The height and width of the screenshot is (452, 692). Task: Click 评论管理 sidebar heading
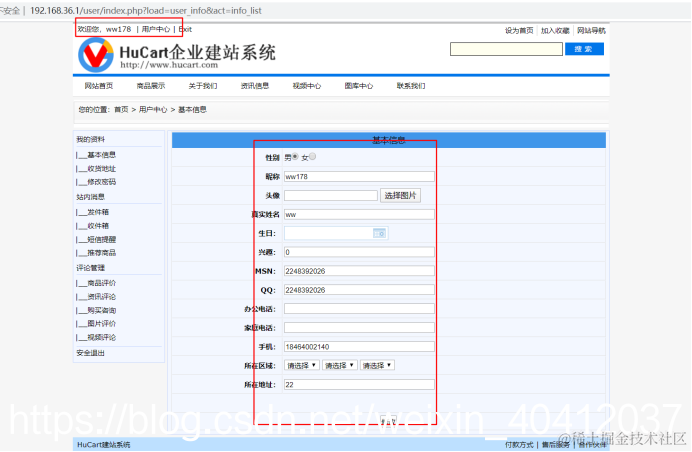coord(90,268)
